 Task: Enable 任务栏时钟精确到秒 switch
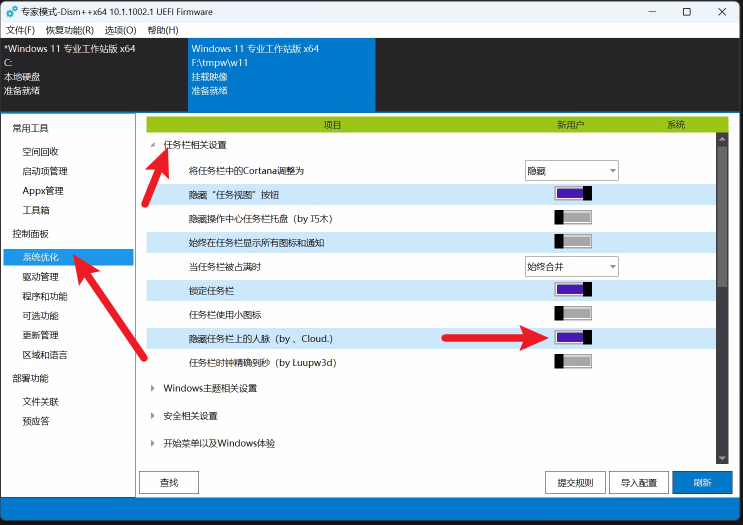(573, 361)
